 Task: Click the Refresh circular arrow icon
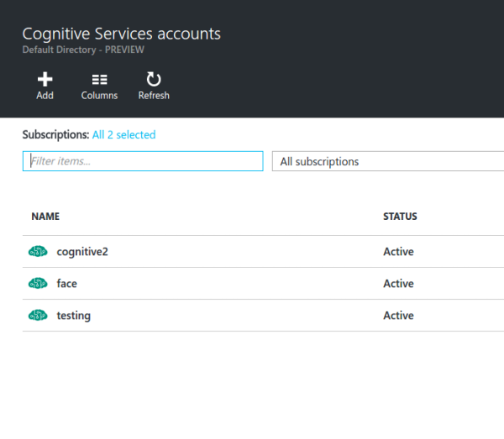(154, 79)
